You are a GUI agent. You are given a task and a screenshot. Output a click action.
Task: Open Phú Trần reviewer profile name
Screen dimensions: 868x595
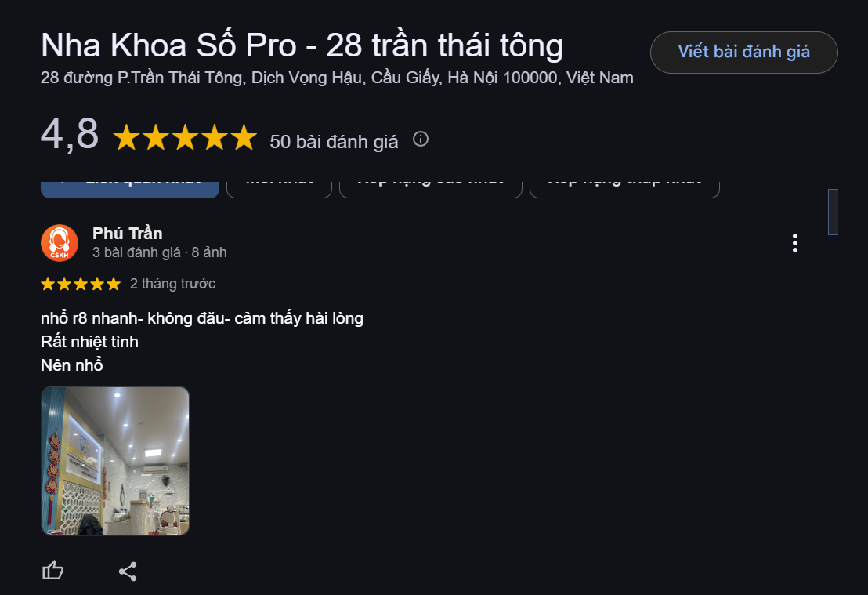128,234
